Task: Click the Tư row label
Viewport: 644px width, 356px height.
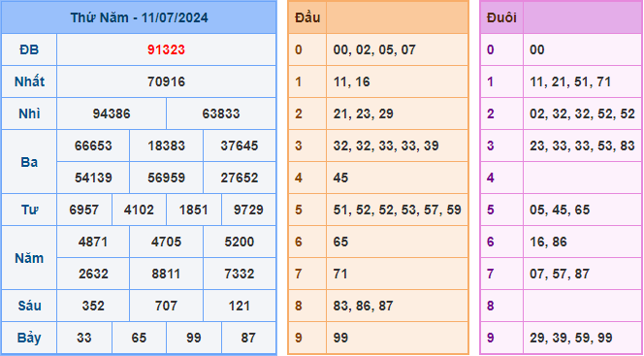Action: click(29, 210)
